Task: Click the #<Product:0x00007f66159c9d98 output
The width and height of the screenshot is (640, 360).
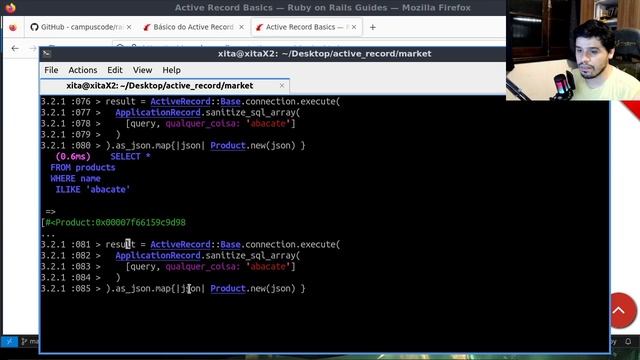Action: 115,222
